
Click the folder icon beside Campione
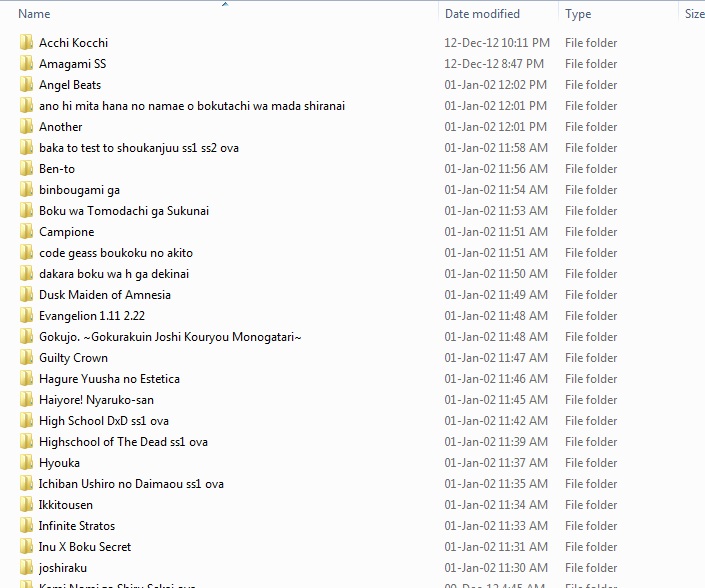pyautogui.click(x=27, y=232)
